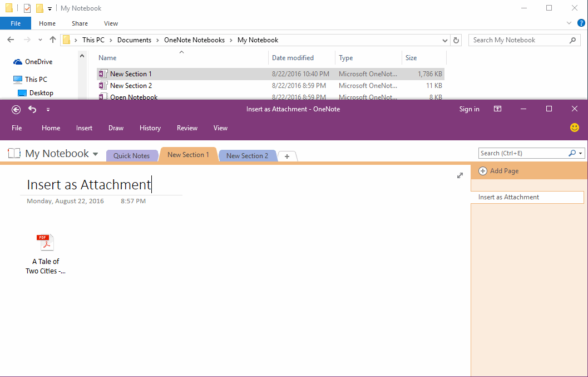Select OneDrive in the navigation pane
This screenshot has width=588, height=377.
(38, 62)
